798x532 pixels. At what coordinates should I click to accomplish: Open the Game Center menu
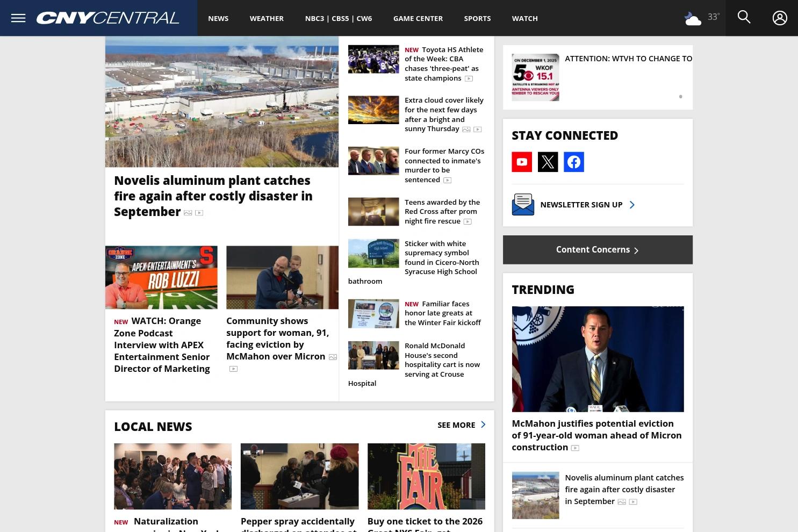(x=418, y=18)
